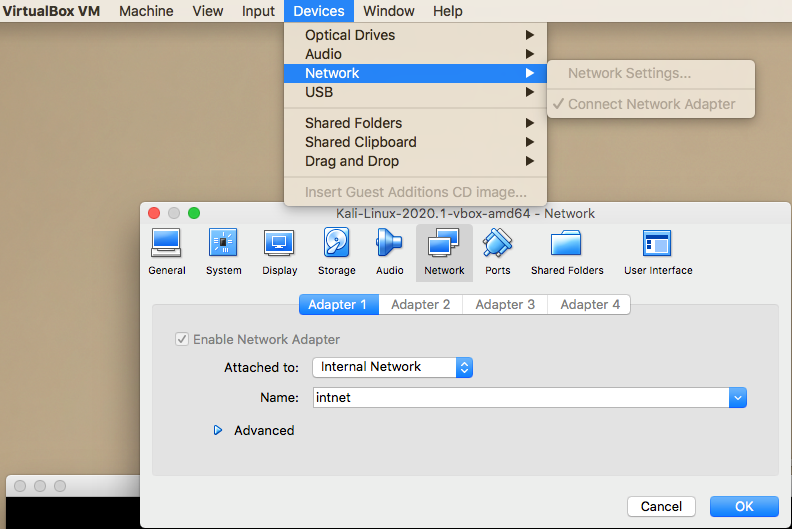Switch to the Adapter 2 tab
This screenshot has height=529, width=792.
click(x=420, y=305)
